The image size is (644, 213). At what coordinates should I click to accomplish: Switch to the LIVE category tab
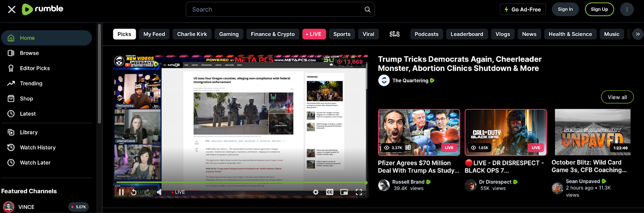pyautogui.click(x=314, y=34)
